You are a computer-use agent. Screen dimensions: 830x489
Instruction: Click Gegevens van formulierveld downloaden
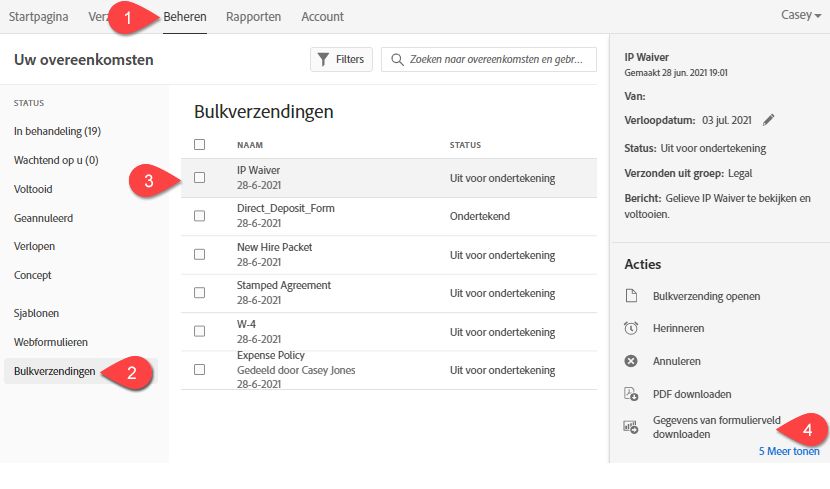pos(716,427)
